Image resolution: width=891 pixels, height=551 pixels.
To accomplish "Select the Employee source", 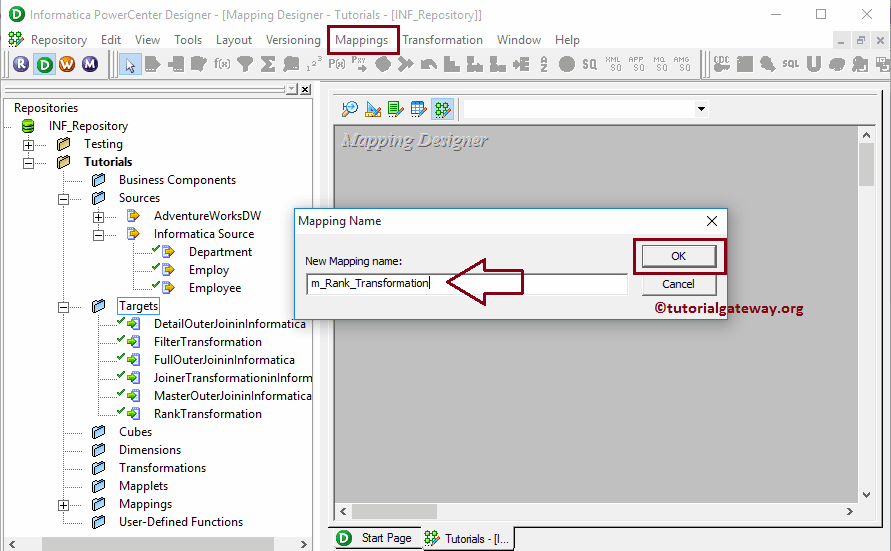I will click(x=215, y=289).
